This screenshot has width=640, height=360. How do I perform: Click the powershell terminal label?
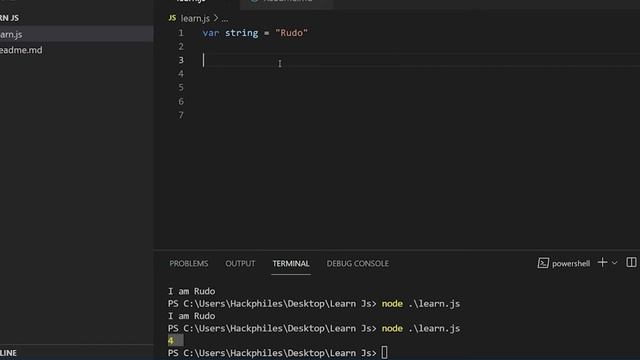click(571, 264)
